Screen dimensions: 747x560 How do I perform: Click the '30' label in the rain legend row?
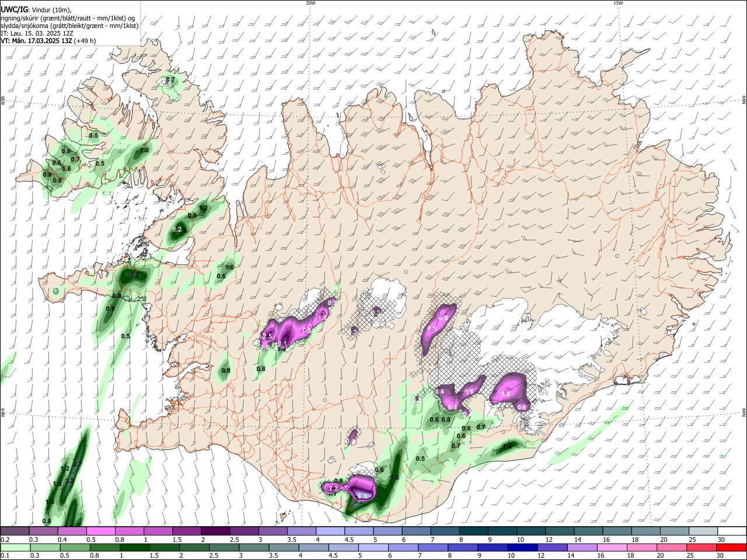pyautogui.click(x=720, y=556)
